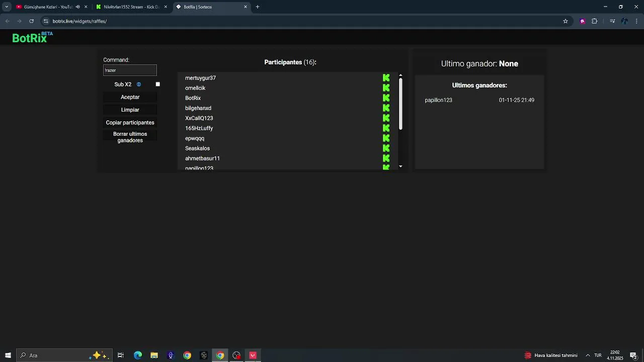Screen dimensions: 644x362
Task: Click the browser forward arrow
Action: pos(20,21)
